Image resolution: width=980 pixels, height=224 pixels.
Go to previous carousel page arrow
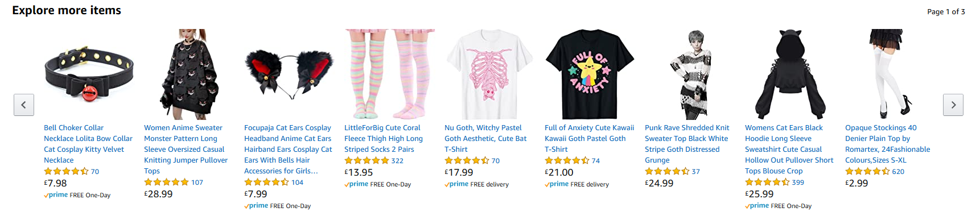point(24,105)
